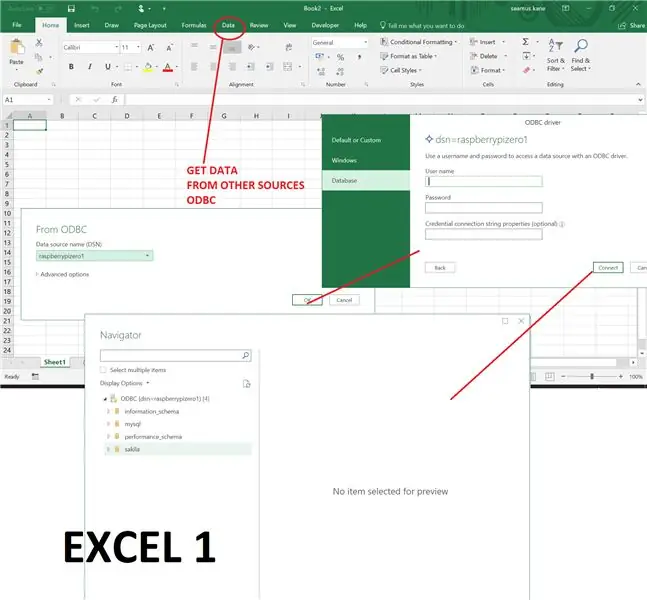Open the General number format dropdown
The height and width of the screenshot is (600, 647).
(365, 43)
